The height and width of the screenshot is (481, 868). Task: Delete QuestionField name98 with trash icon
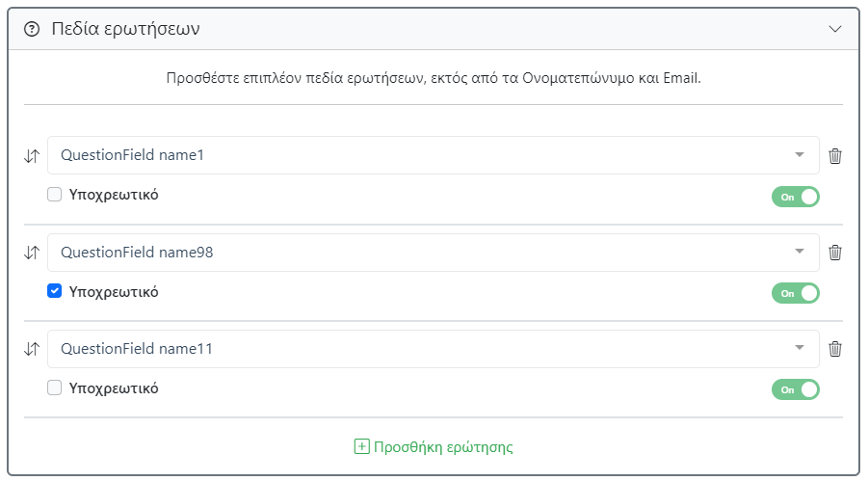[x=835, y=253]
